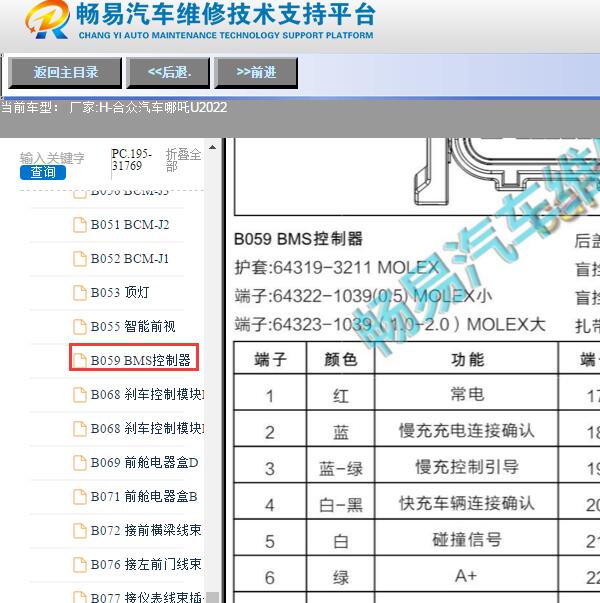The height and width of the screenshot is (603, 600).
Task: Open the B071 前舱电器盒B tree item
Action: point(144,496)
